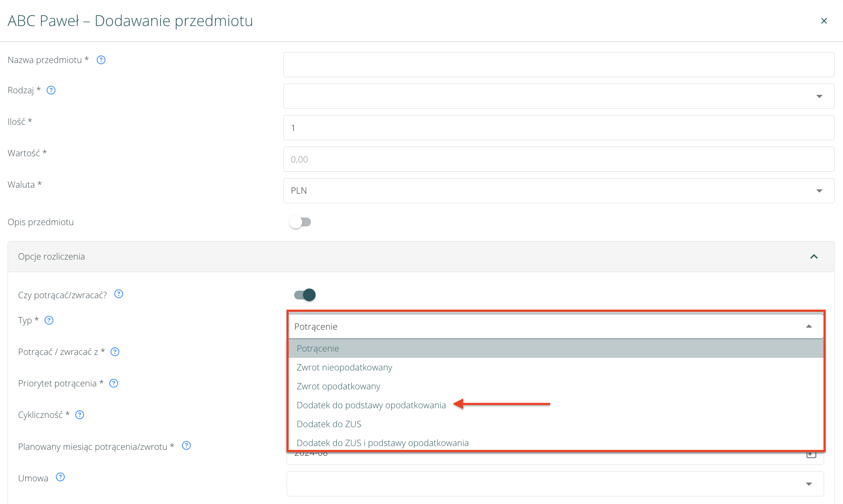Viewport: 843px width, 504px height.
Task: Open the Rodzaj dropdown
Action: point(558,96)
